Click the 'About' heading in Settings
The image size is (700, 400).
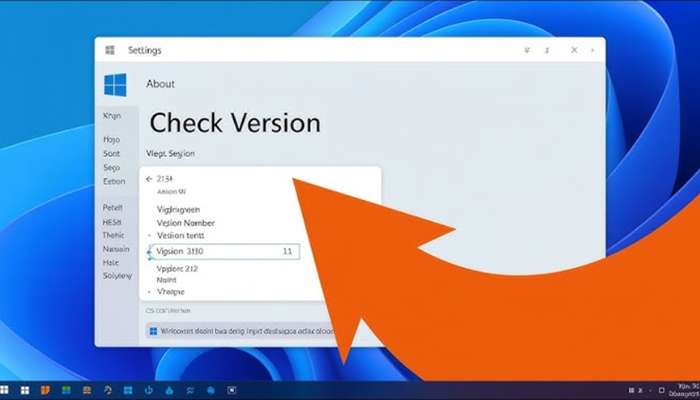point(160,84)
